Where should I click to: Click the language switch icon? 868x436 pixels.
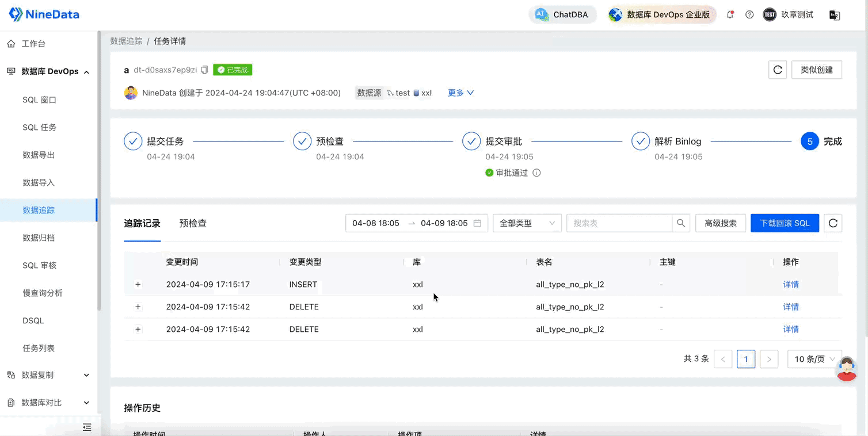point(834,15)
